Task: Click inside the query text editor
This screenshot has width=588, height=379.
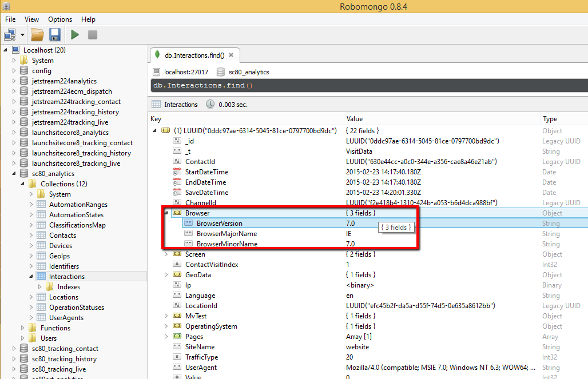Action: click(x=366, y=86)
